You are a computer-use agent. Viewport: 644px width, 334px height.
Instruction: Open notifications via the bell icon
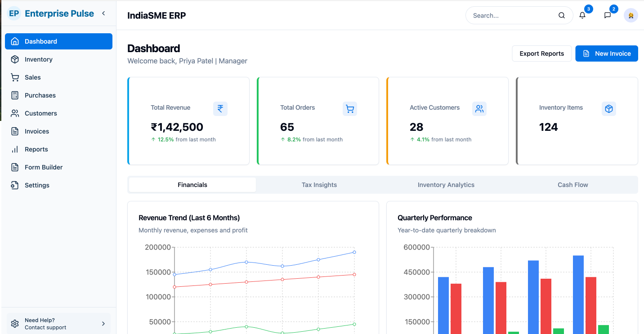(x=582, y=15)
